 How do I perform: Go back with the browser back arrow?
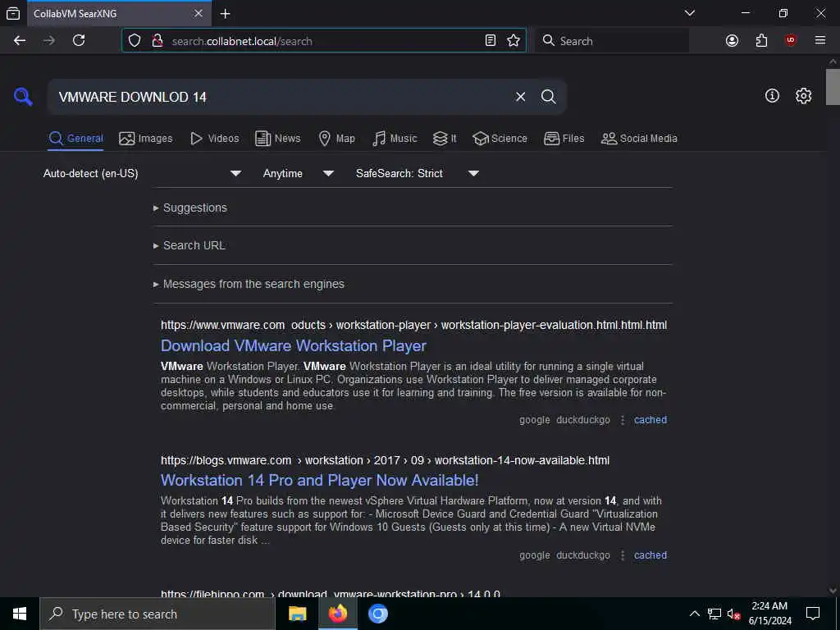(20, 41)
